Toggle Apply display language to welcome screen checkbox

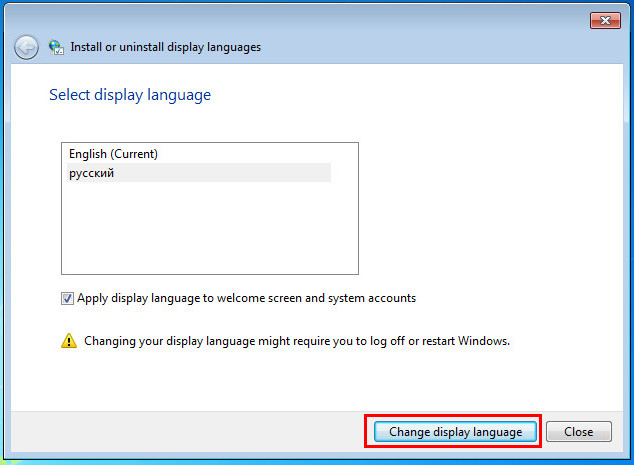pos(67,298)
